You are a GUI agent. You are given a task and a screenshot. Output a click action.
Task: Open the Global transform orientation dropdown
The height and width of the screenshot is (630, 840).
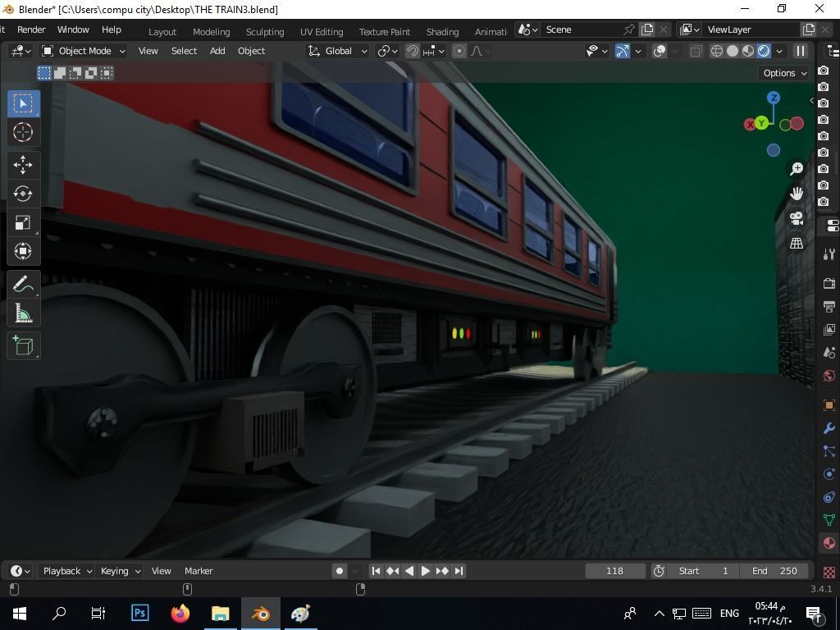click(x=337, y=51)
